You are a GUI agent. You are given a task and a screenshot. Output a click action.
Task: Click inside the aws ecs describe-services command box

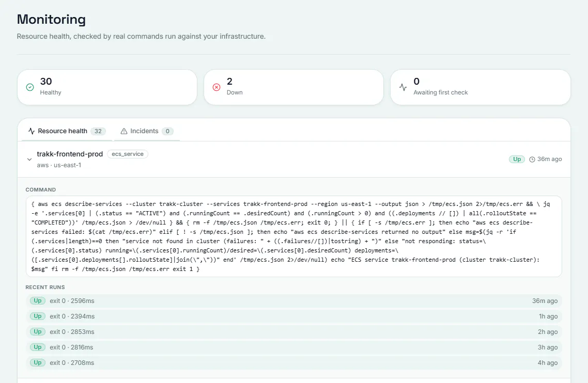pos(293,236)
